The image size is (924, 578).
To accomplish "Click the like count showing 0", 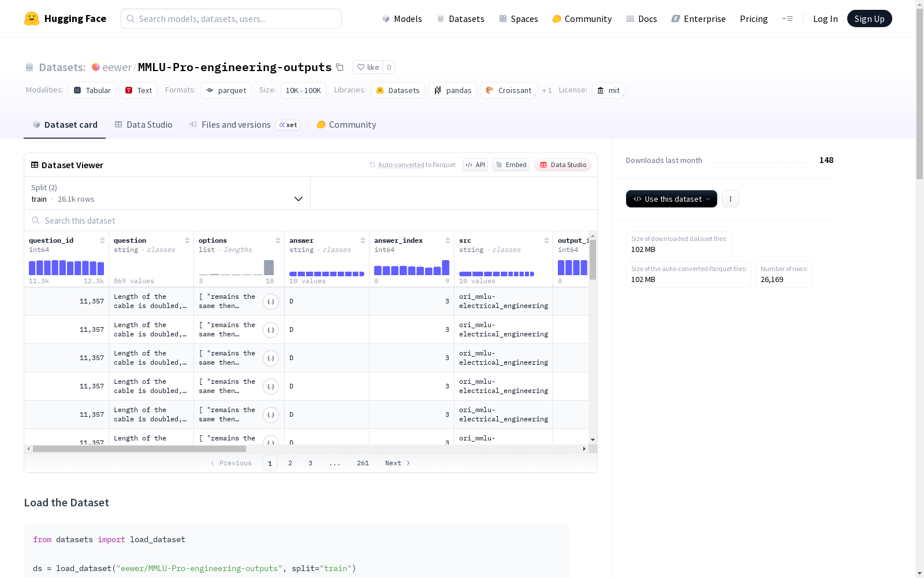I will pos(389,67).
